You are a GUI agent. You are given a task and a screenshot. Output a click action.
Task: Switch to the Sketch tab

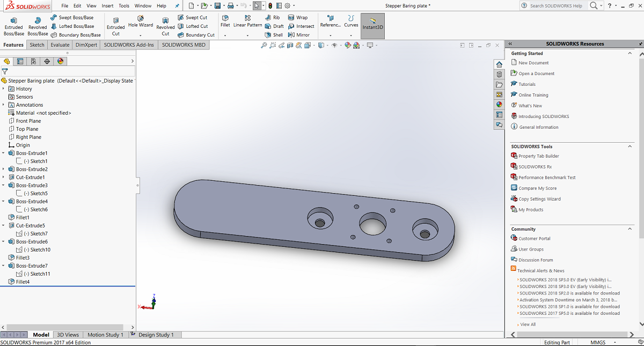(37, 45)
